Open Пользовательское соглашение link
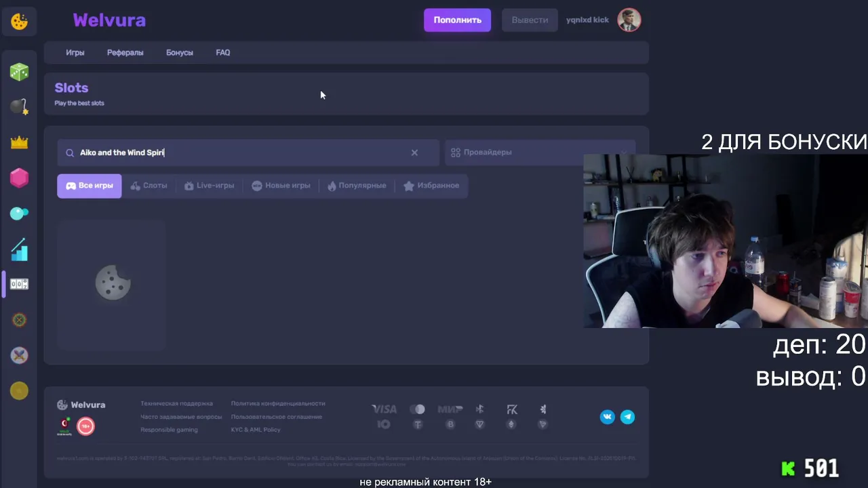 pos(277,417)
